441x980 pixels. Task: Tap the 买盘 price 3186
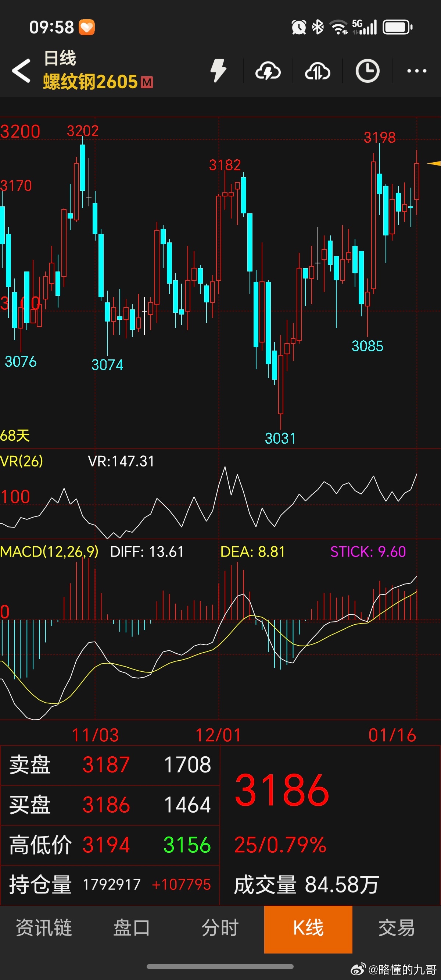(107, 805)
